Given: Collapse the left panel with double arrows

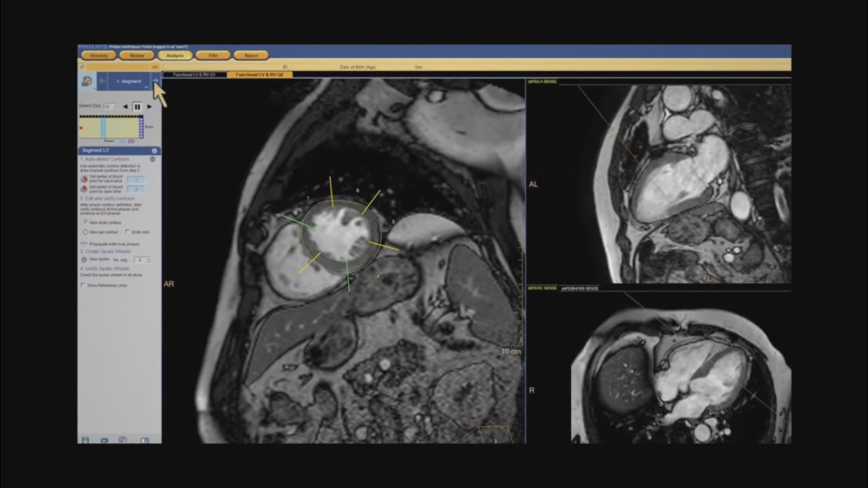Looking at the screenshot, I should click(x=154, y=67).
